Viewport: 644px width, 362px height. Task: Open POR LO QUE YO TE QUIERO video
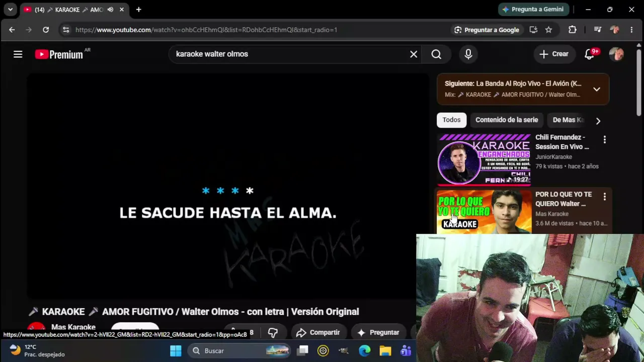(563, 199)
